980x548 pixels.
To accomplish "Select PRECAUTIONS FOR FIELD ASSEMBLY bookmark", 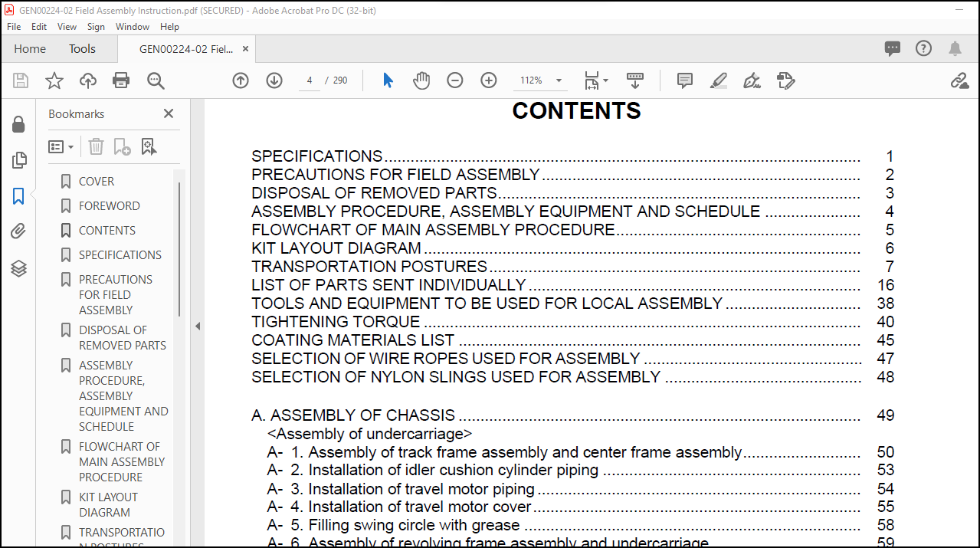I will 116,295.
